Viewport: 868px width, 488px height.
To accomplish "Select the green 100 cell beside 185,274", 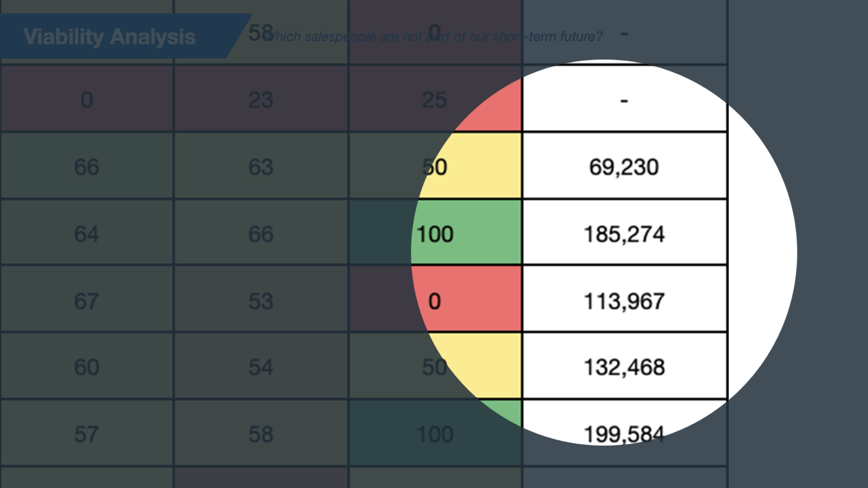I will [435, 233].
